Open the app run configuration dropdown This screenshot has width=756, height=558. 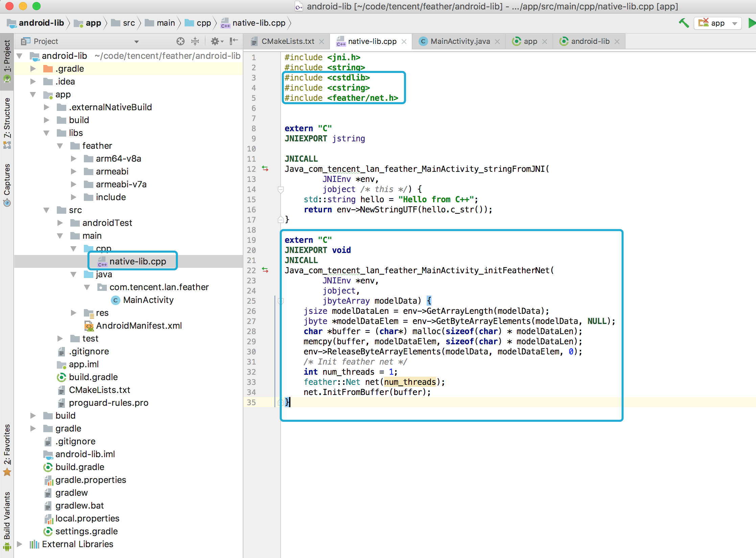click(x=717, y=23)
